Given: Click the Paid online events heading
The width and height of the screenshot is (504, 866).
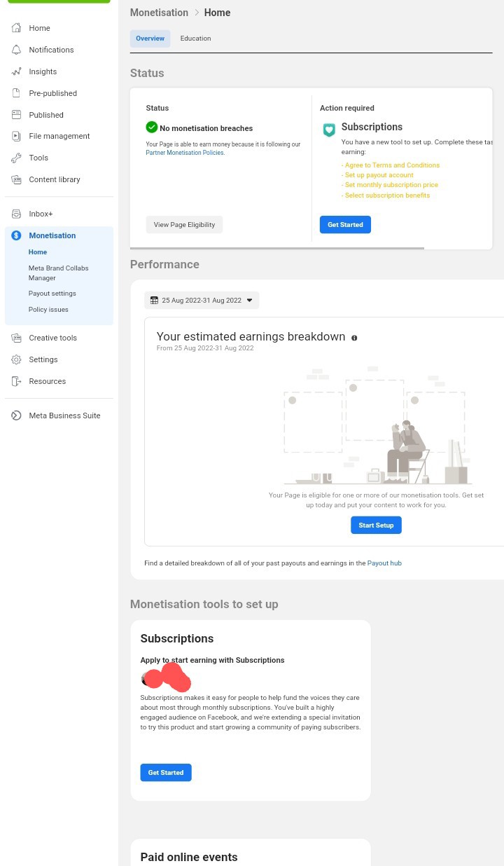Looking at the screenshot, I should coord(189,857).
